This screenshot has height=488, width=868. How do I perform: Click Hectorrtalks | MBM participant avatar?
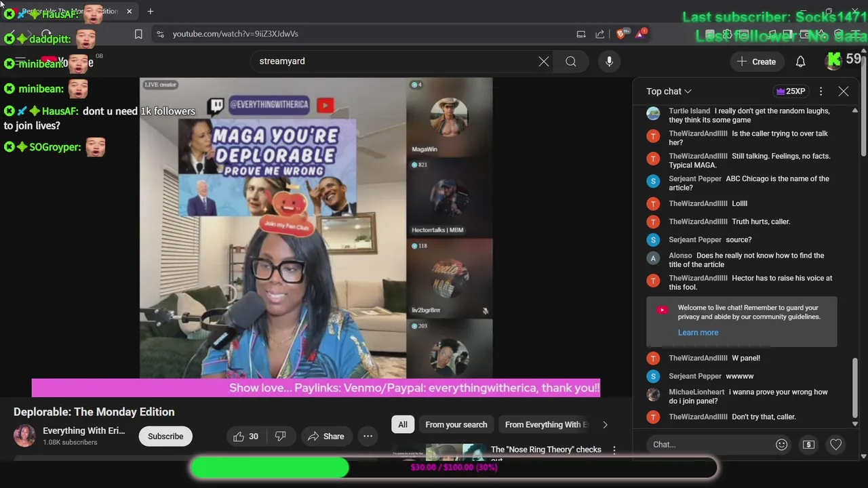pos(448,197)
